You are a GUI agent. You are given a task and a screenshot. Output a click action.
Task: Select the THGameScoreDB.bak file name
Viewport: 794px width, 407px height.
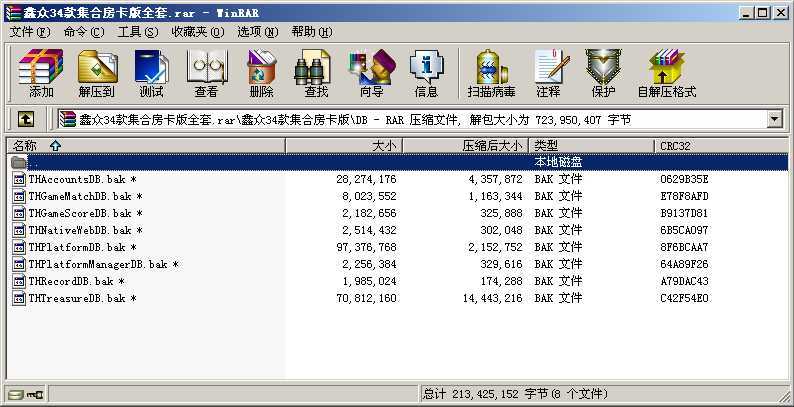coord(86,213)
